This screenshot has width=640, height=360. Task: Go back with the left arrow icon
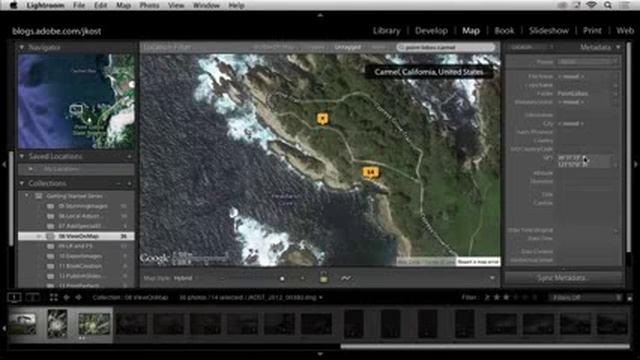[66, 298]
